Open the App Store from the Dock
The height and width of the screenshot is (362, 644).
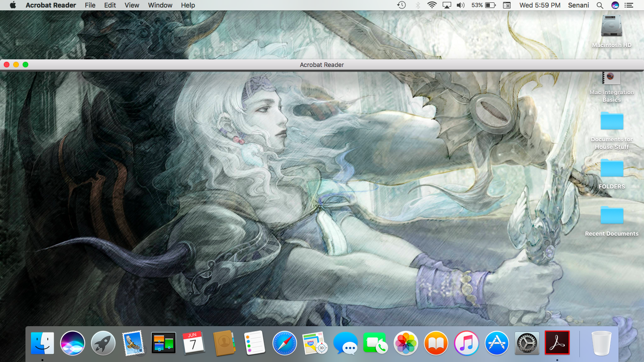point(497,343)
